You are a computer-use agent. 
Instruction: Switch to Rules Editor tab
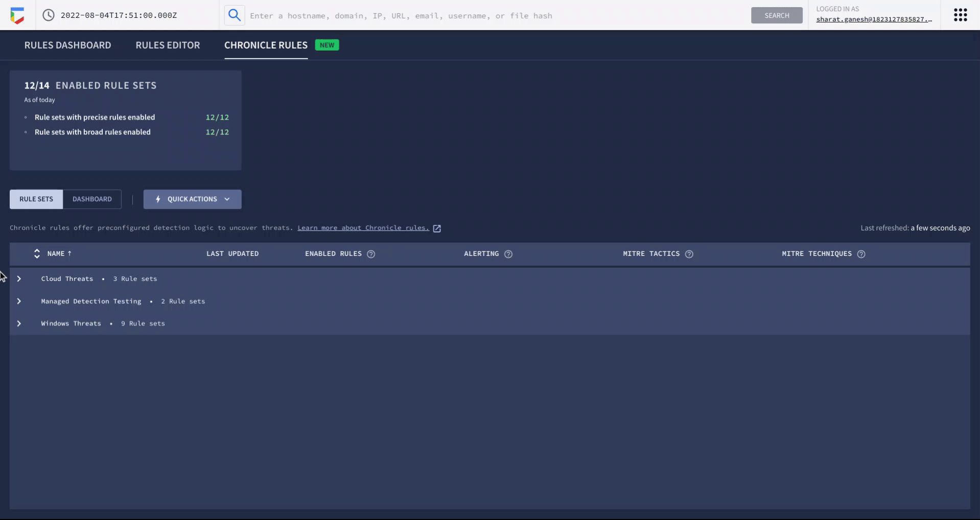click(x=168, y=45)
